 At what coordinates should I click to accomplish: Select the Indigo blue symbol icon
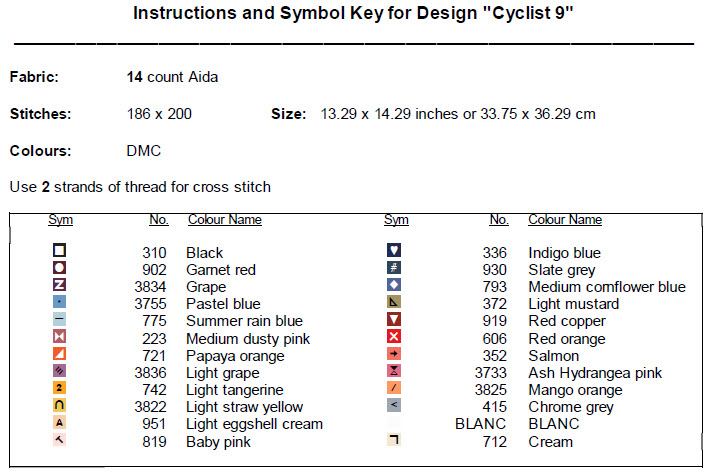tap(394, 252)
